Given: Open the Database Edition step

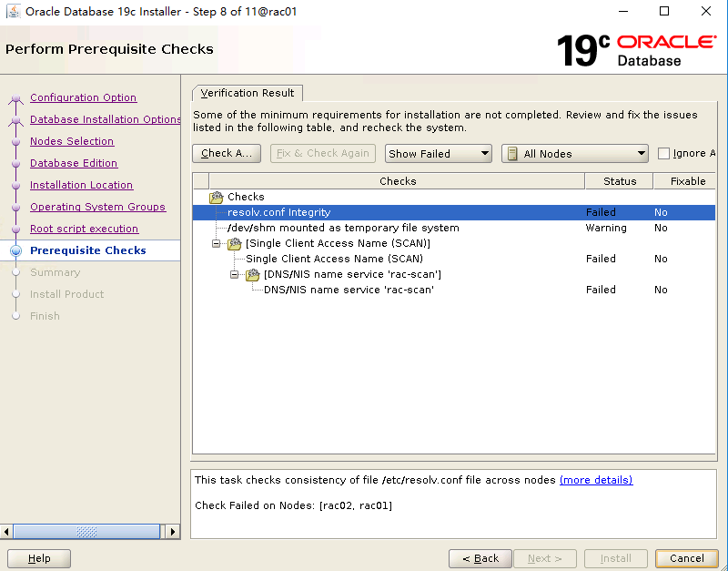Looking at the screenshot, I should point(74,163).
